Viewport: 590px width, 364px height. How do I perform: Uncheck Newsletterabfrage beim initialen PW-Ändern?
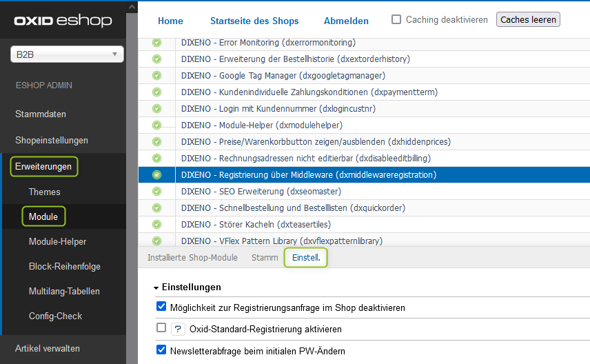coord(161,350)
